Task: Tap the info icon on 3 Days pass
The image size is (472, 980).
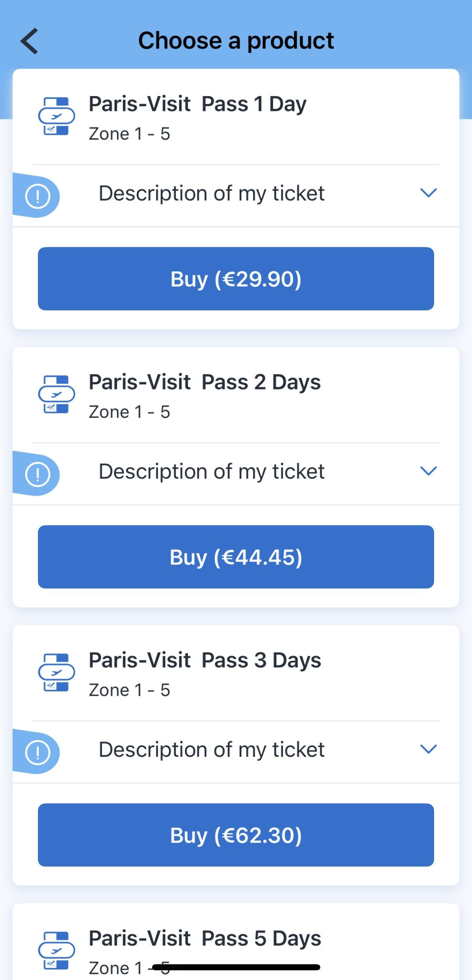Action: click(38, 752)
